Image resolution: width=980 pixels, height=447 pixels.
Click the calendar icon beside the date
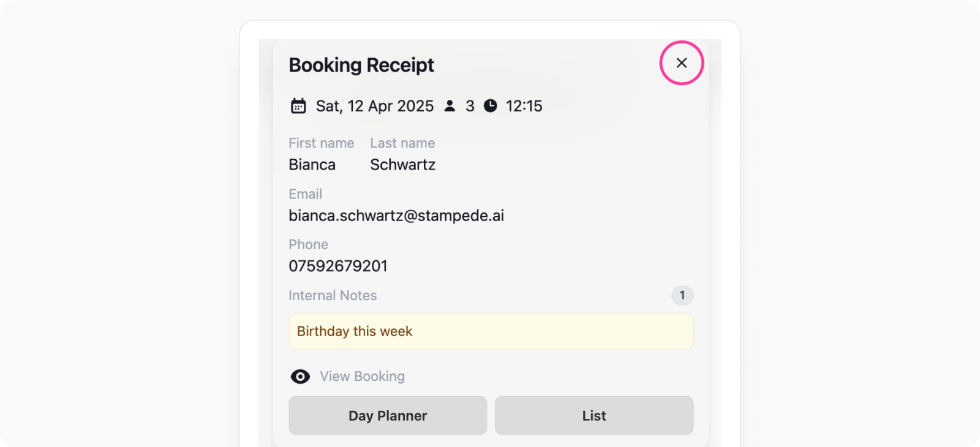298,106
